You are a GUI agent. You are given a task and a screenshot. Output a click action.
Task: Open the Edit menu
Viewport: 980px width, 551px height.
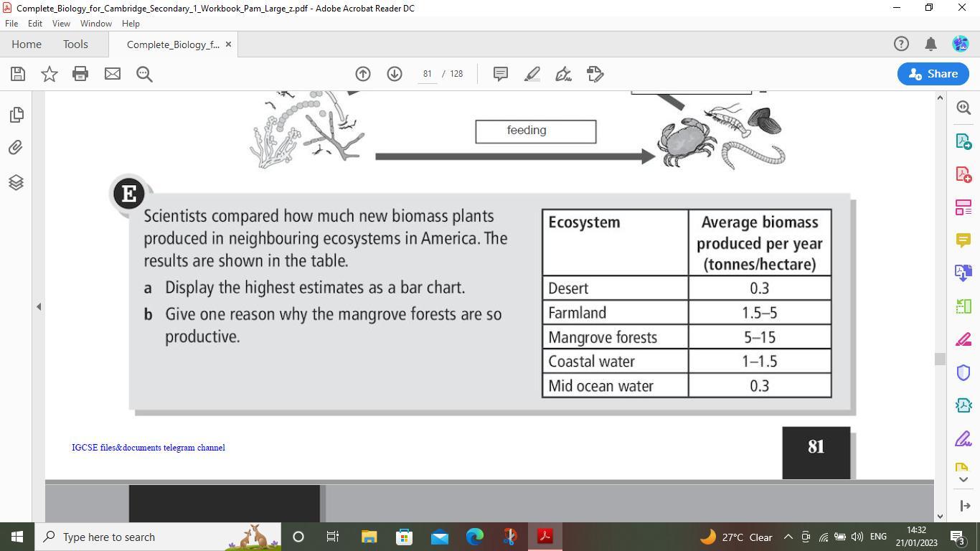(34, 24)
